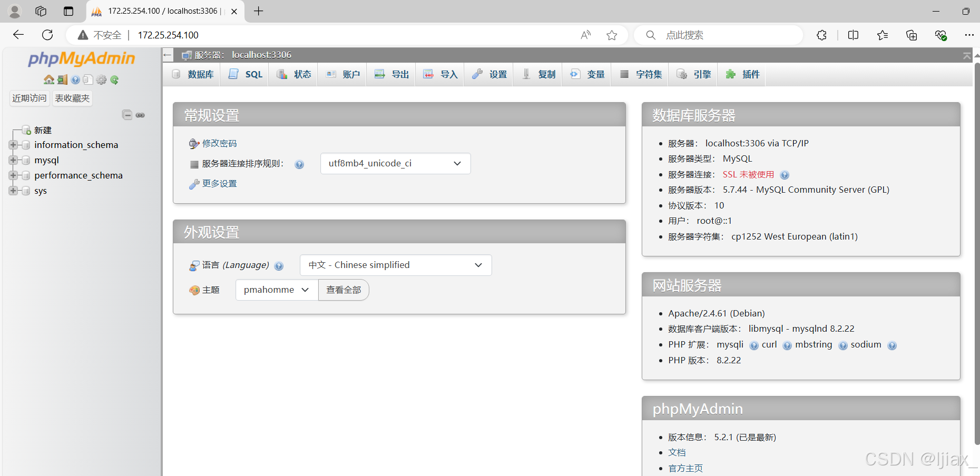Reload navigation panel with green refresh icon
The height and width of the screenshot is (476, 980).
tap(114, 80)
